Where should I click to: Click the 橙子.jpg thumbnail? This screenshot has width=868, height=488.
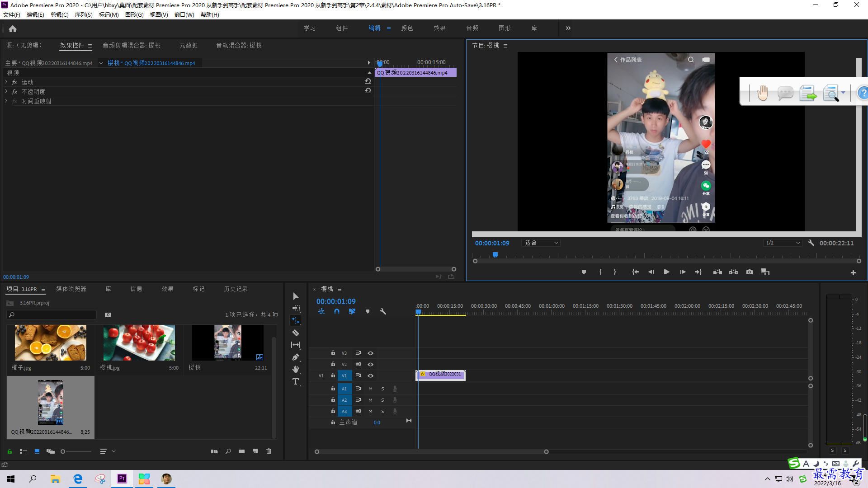coord(51,343)
